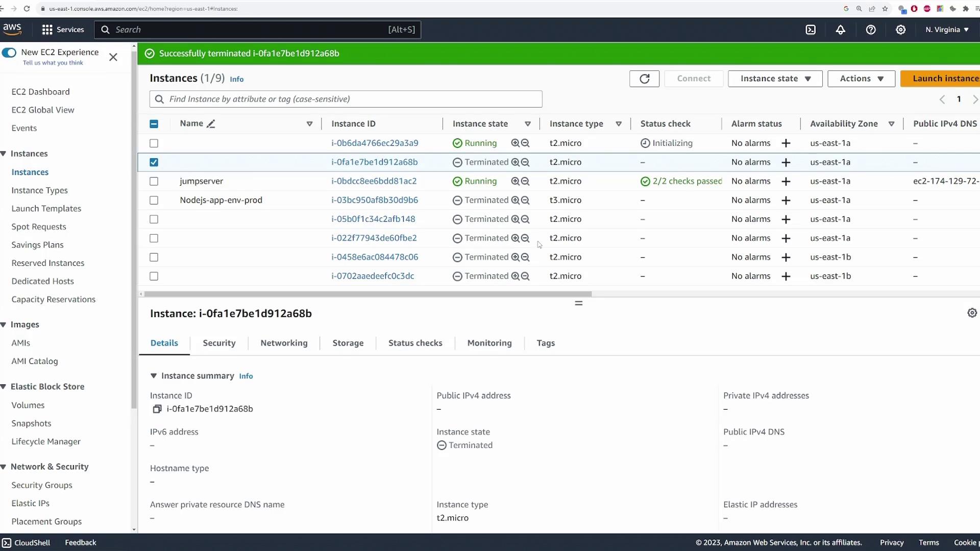
Task: Sort by the Name column arrow
Action: 309,124
